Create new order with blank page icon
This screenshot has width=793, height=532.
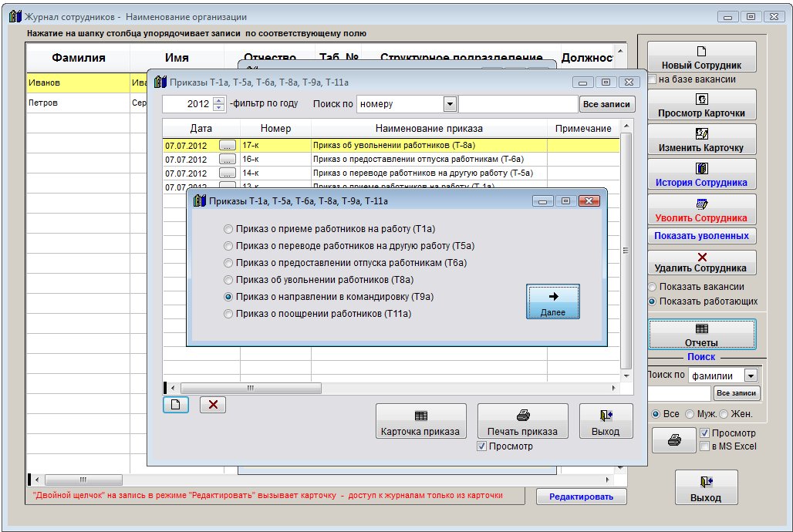pos(175,405)
